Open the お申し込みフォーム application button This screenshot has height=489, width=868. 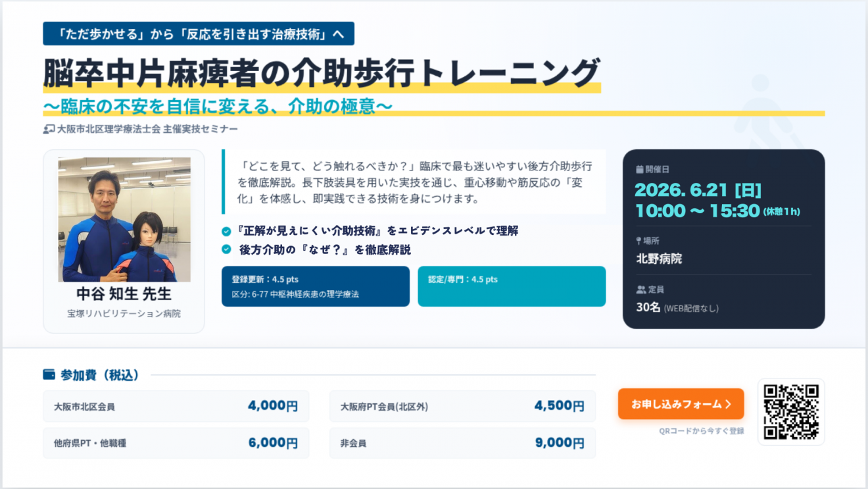(681, 404)
